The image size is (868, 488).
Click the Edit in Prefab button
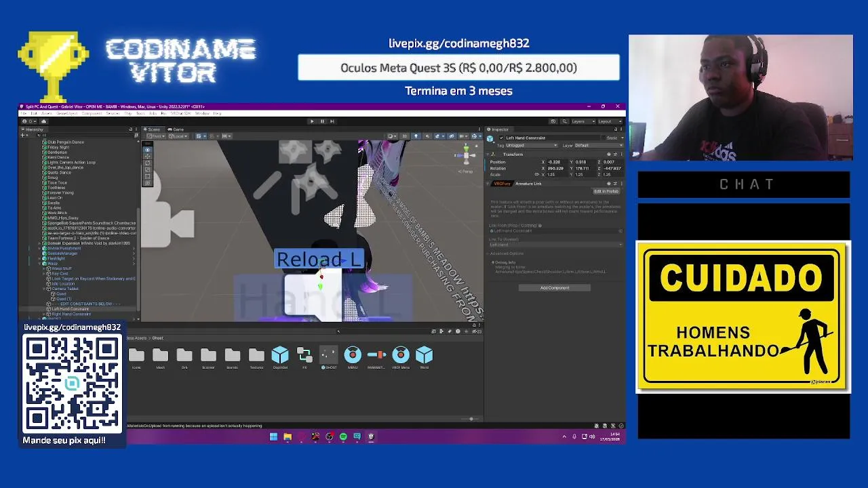pos(606,191)
